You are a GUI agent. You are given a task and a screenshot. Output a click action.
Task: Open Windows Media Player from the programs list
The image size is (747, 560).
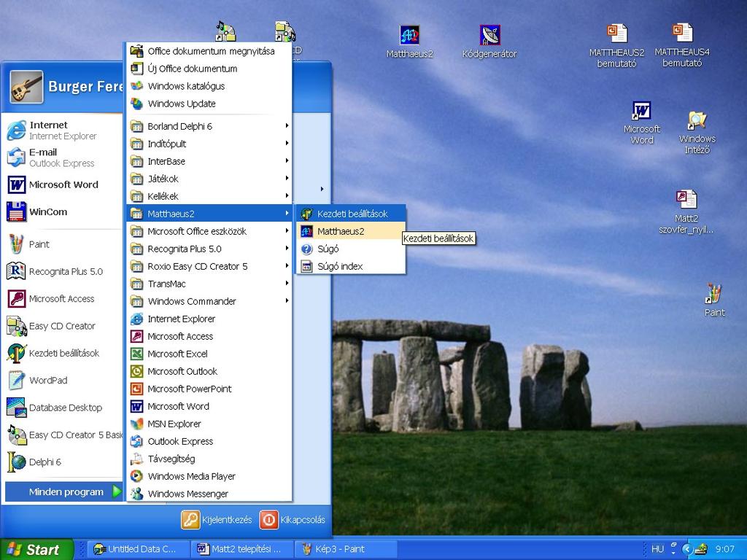(209, 476)
